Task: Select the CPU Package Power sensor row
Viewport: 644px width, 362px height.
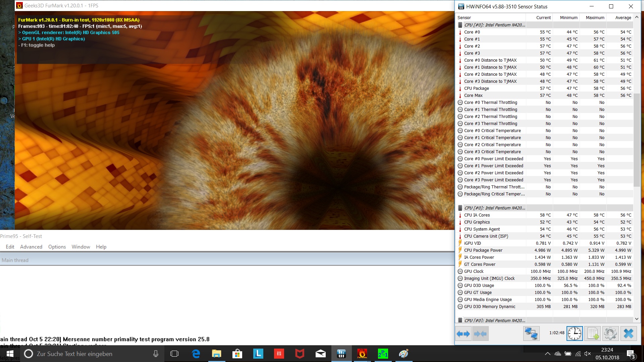Action: coord(483,250)
